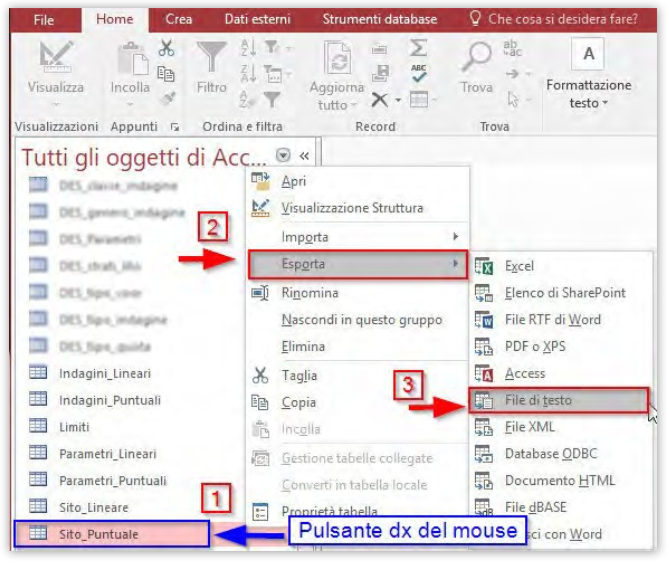Image resolution: width=669 pixels, height=564 pixels.
Task: Click the scissors Taglia icon in ribbon
Action: coord(166,48)
